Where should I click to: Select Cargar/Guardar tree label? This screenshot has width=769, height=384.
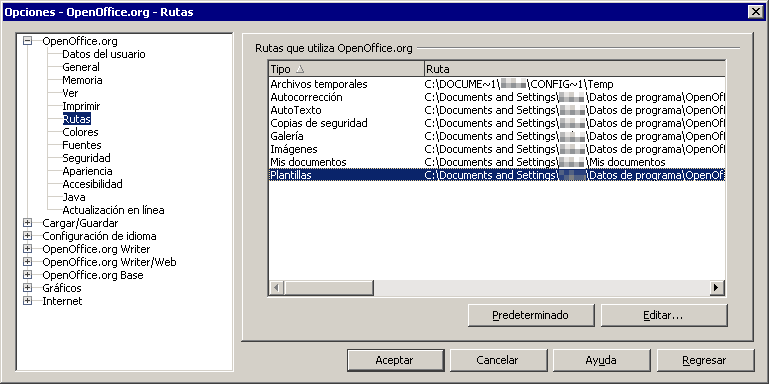coord(80,223)
